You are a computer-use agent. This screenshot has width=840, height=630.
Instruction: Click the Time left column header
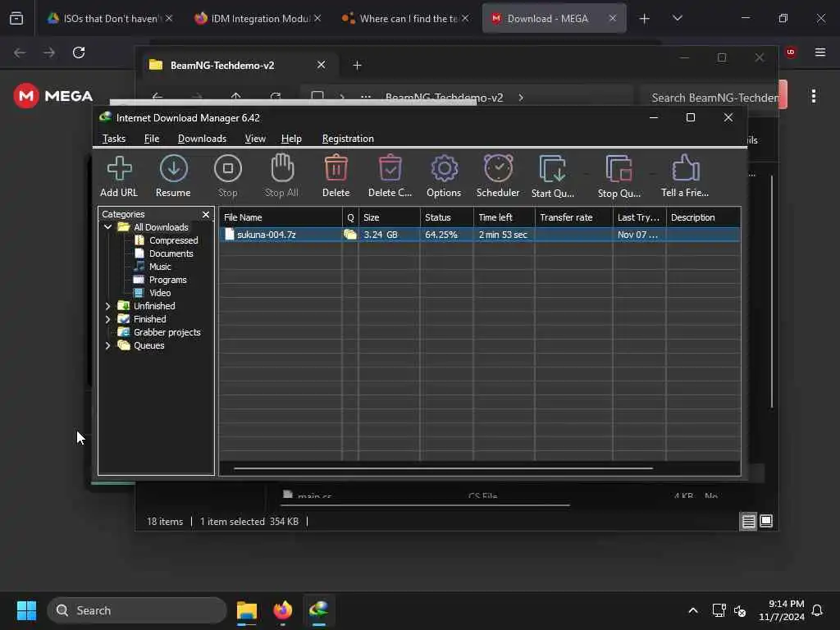pyautogui.click(x=504, y=217)
